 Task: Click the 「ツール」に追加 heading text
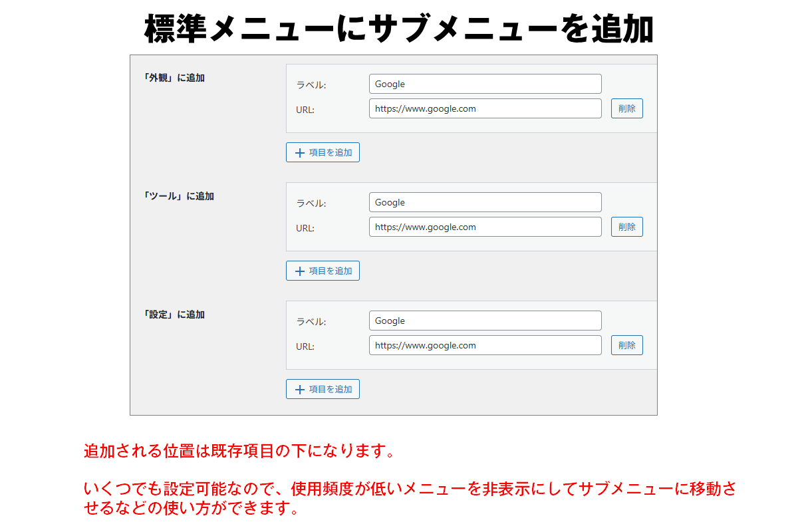point(179,196)
